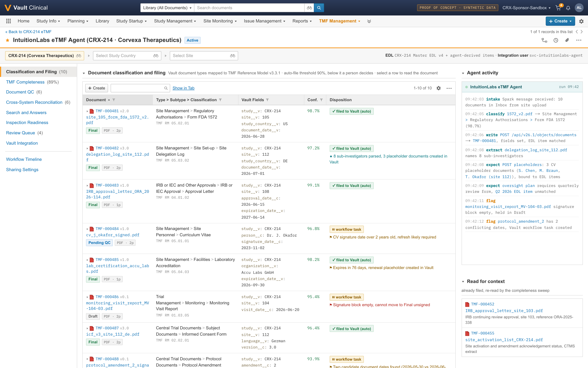This screenshot has width=588, height=368.
Task: Open the Reports menu
Action: [302, 21]
